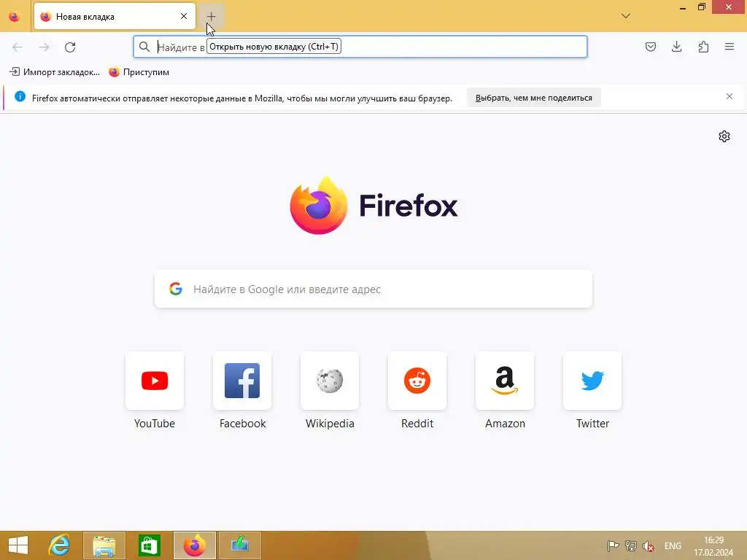Open Firefox View pinned icon
Image resolution: width=747 pixels, height=560 pixels.
15,17
